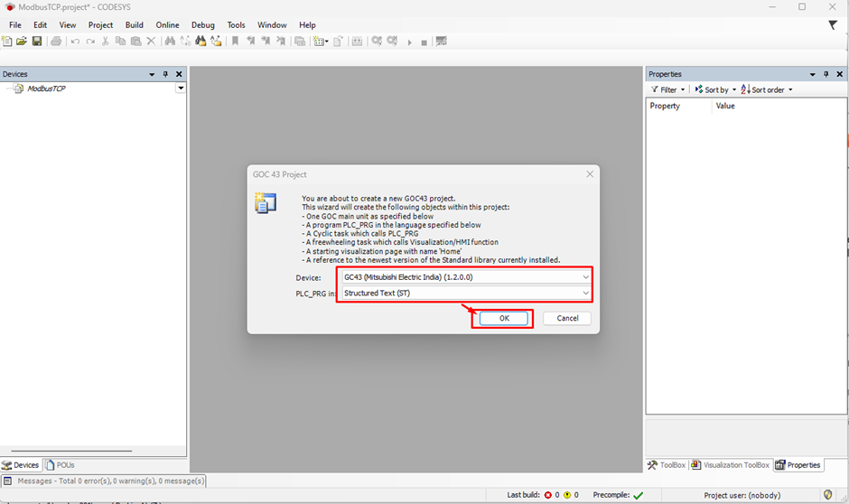Switch to the ToolBox tab
Screen dimensions: 849x504
click(667, 465)
